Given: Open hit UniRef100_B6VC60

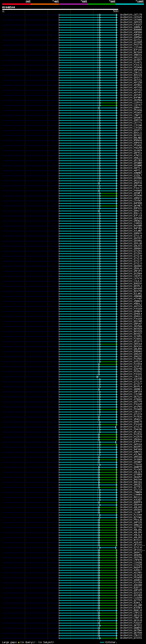Looking at the screenshot, I should click(131, 347).
